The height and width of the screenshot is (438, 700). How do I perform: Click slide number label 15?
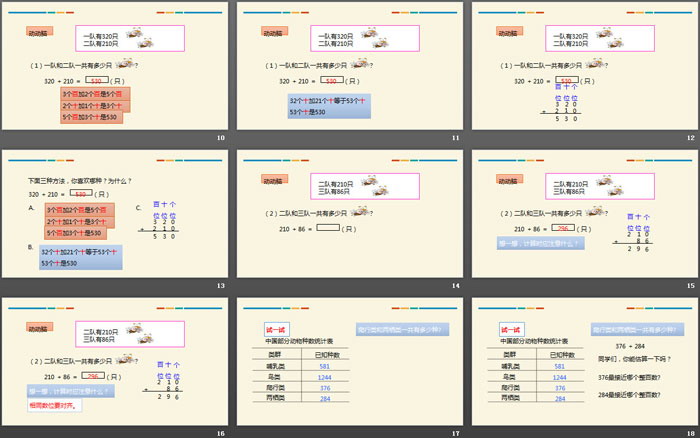tap(691, 286)
